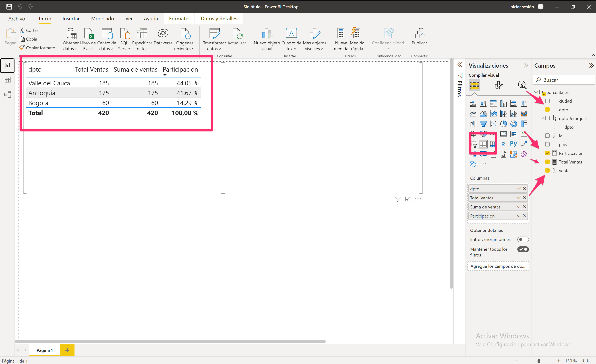Select the R script visual

[503, 144]
